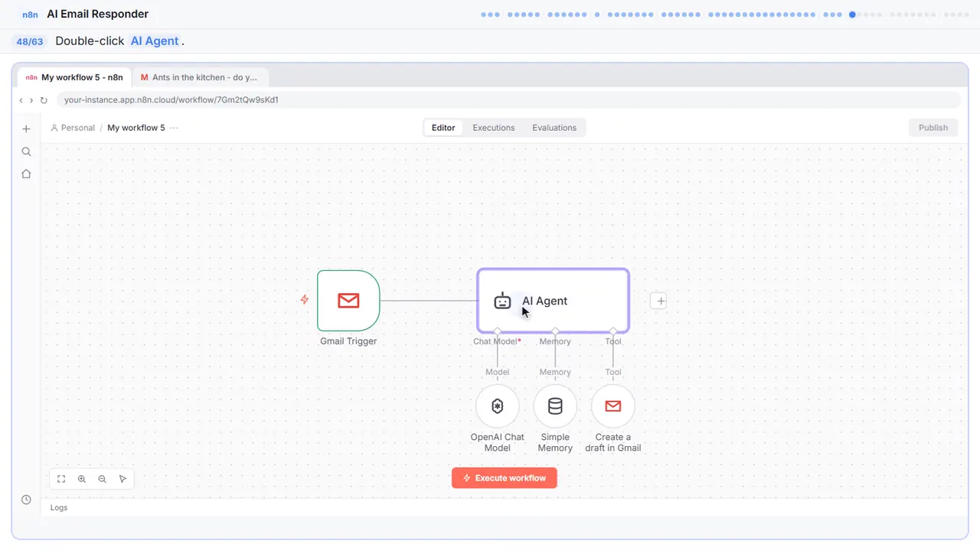Click the browser address bar
The width and height of the screenshot is (980, 551).
(508, 100)
